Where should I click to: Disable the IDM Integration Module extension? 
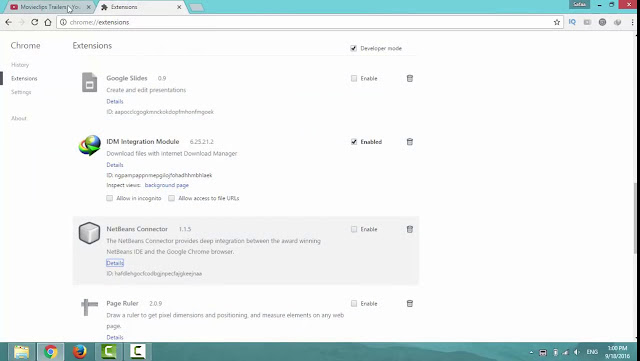tap(354, 142)
